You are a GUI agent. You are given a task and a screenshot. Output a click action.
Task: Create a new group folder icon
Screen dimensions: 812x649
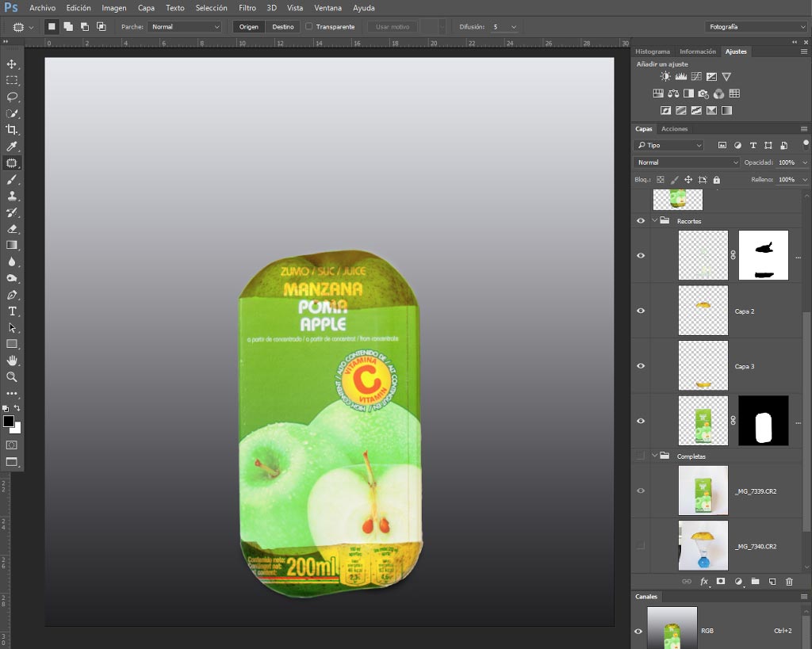[x=755, y=581]
